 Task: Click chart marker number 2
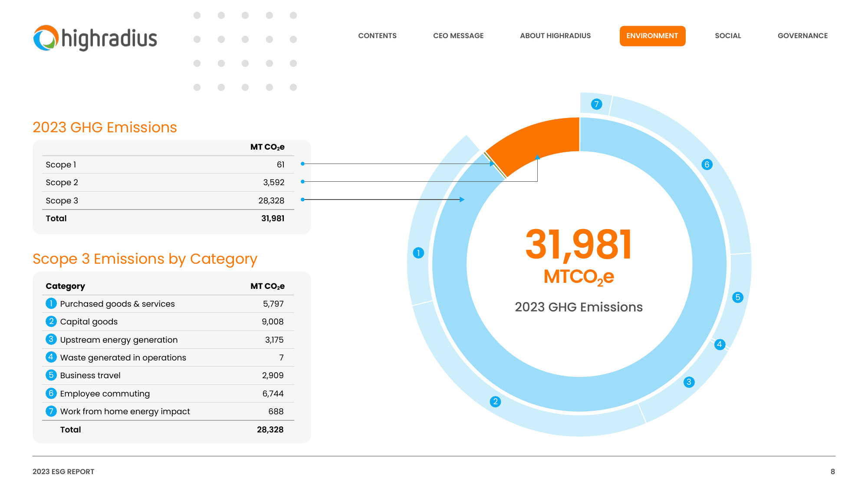pyautogui.click(x=495, y=402)
